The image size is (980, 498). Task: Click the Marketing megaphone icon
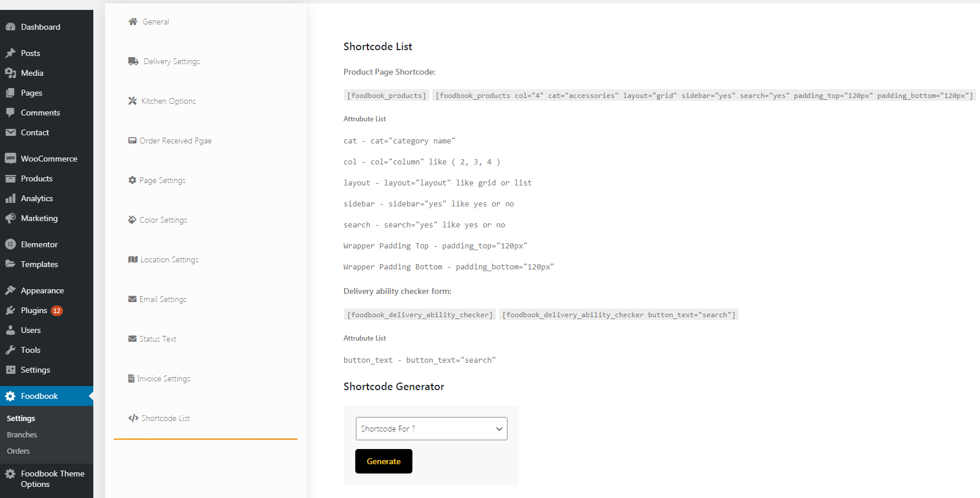(10, 218)
